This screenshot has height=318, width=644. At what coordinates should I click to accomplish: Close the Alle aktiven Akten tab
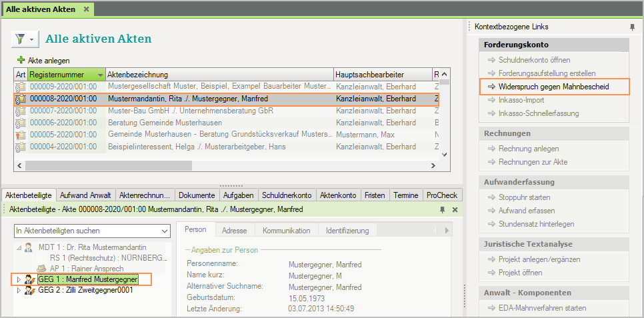(86, 9)
